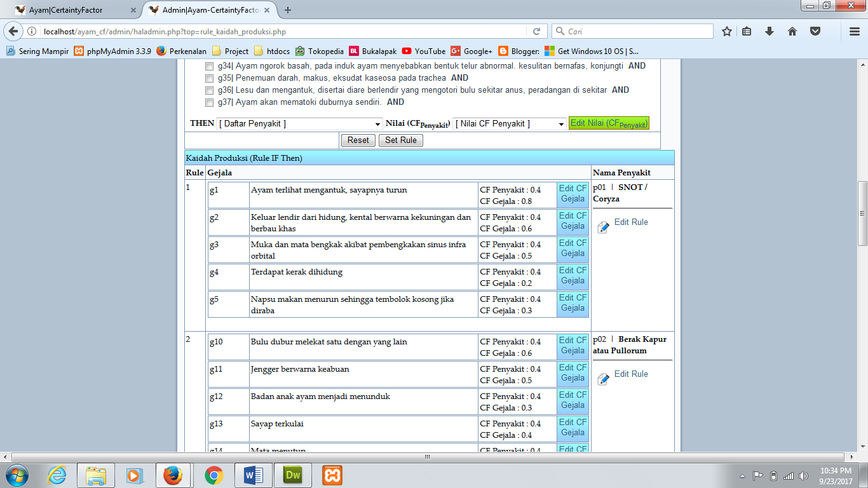The height and width of the screenshot is (488, 868).
Task: Click the pencil icon beside Berak Kapur Edit Rule
Action: 604,379
